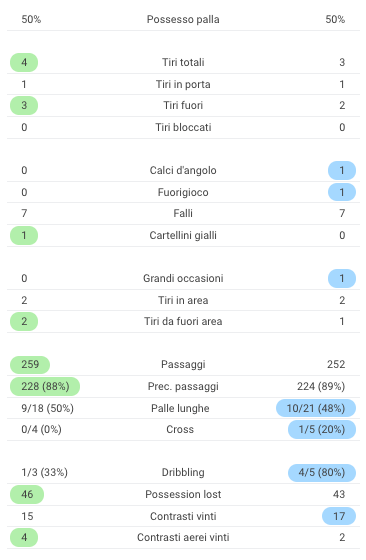Select blue badge 1 for Calci d'angolo
Screen dimensions: 366x560
click(x=342, y=170)
